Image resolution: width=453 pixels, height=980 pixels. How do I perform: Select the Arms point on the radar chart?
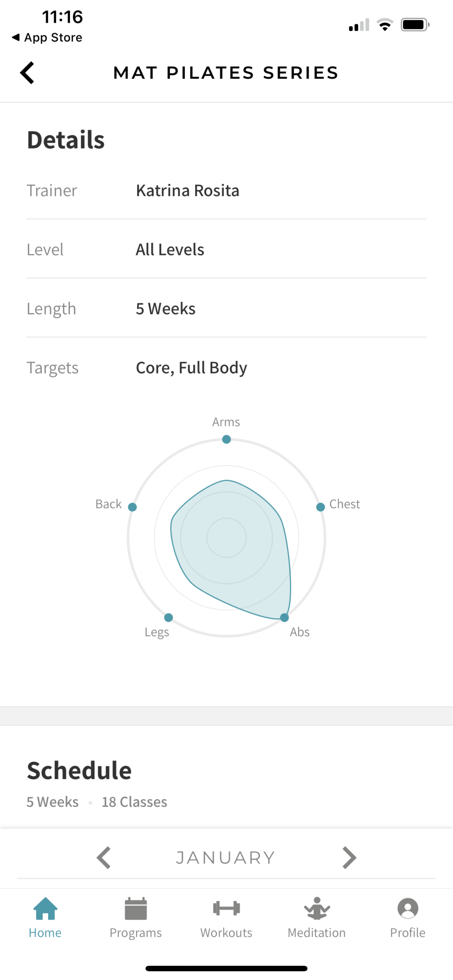(x=226, y=439)
